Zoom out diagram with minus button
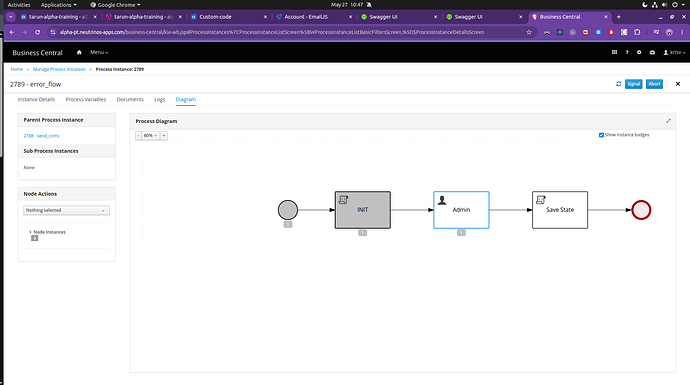The image size is (690, 385). (x=138, y=136)
